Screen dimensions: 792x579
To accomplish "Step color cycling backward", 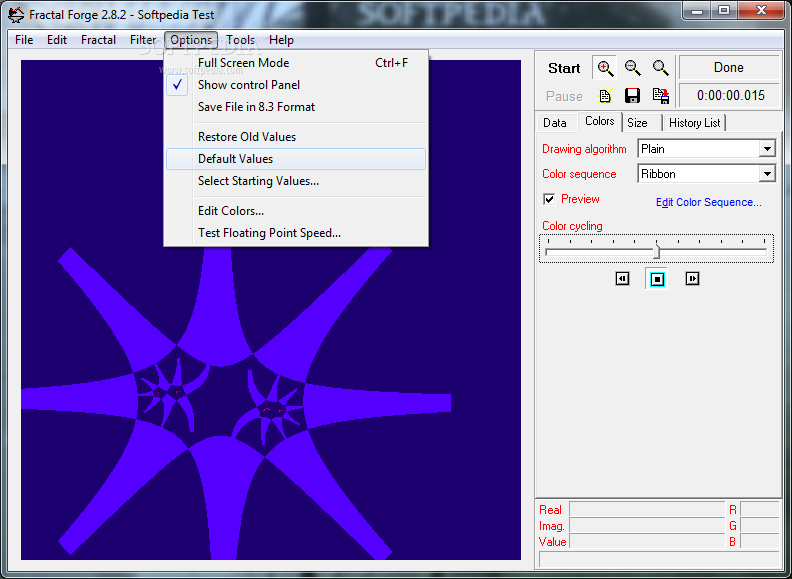I will [622, 278].
